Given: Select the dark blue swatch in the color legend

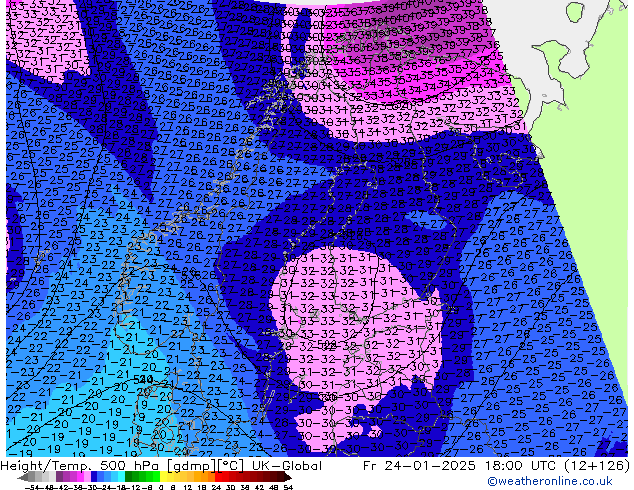Looking at the screenshot, I should (94, 477).
